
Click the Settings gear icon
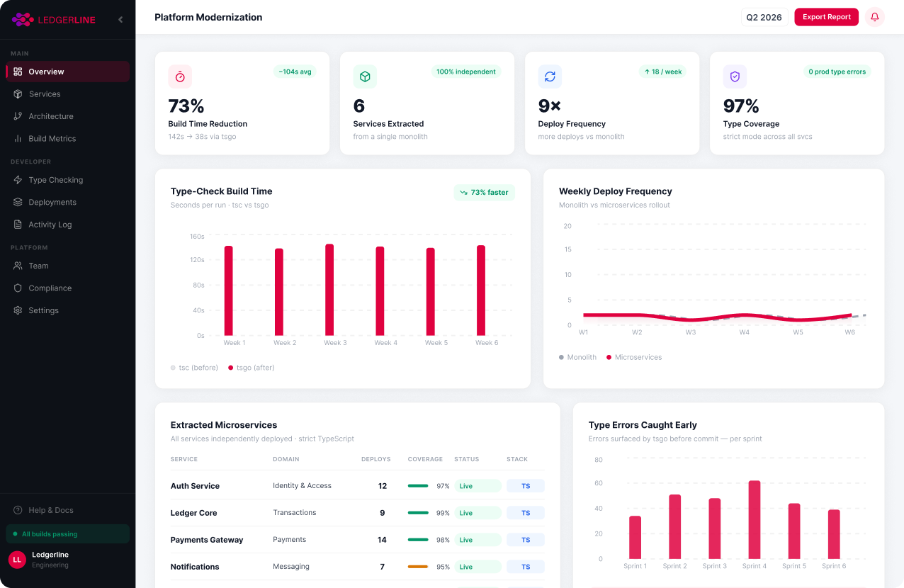(x=18, y=310)
